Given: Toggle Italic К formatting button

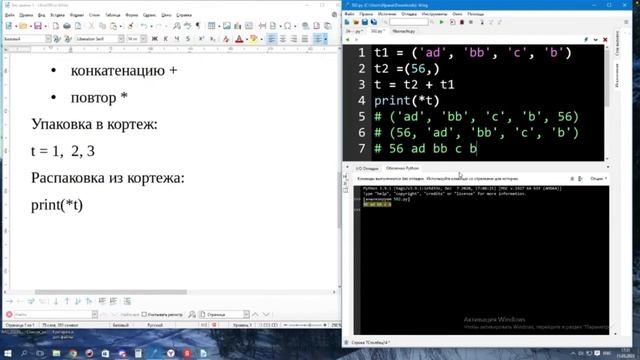Looking at the screenshot, I should pyautogui.click(x=166, y=39).
